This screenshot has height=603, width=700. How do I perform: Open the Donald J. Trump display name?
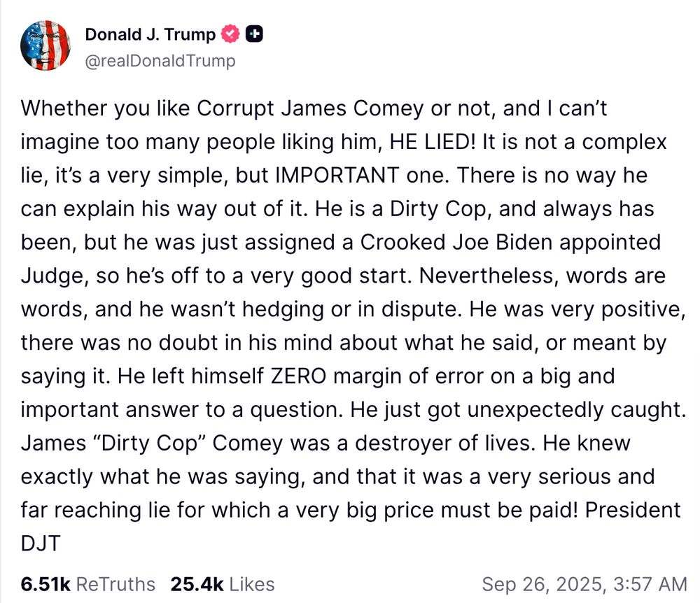(x=150, y=34)
